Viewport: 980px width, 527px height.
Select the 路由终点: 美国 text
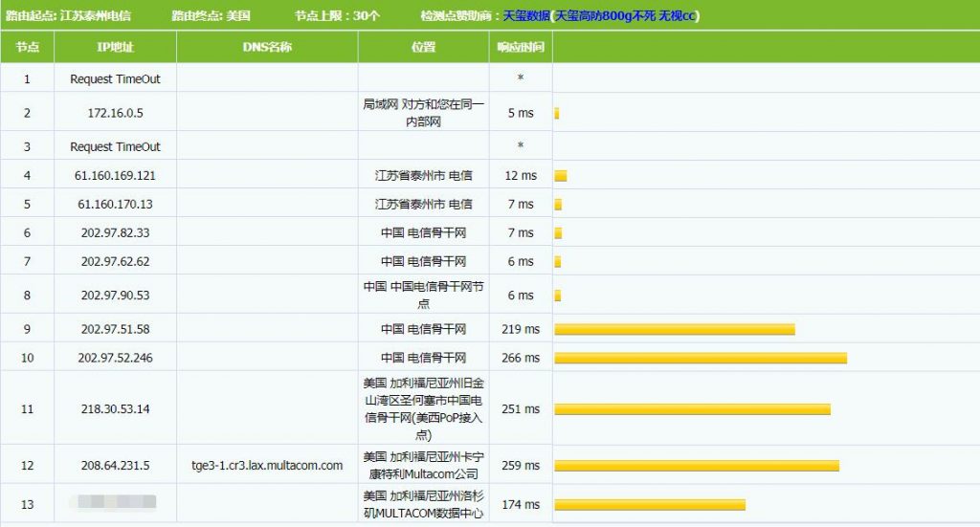click(x=211, y=15)
